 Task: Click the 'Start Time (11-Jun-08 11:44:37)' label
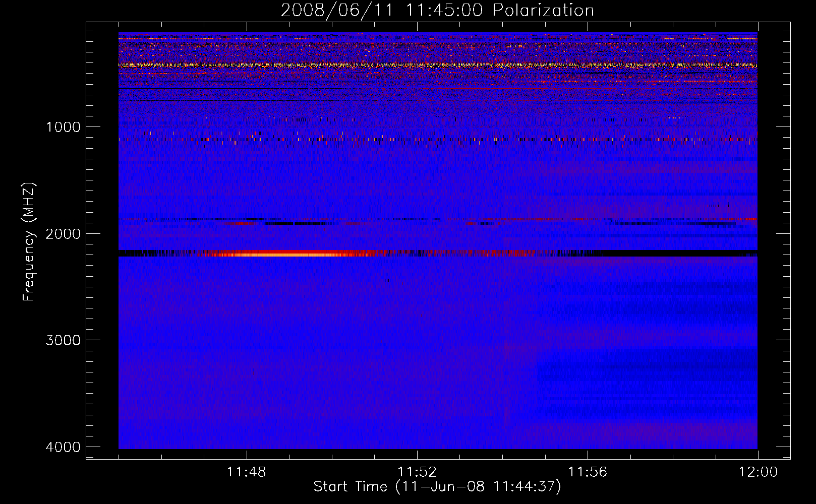click(x=437, y=487)
